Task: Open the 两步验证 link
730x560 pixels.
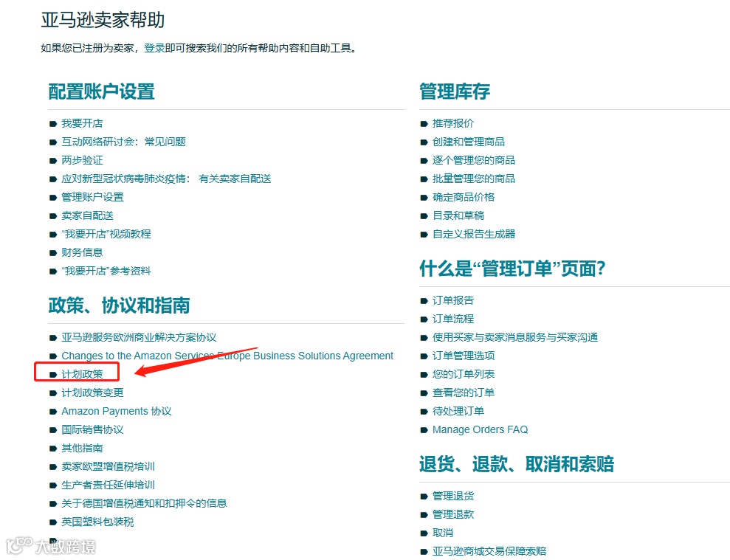Action: click(x=82, y=160)
